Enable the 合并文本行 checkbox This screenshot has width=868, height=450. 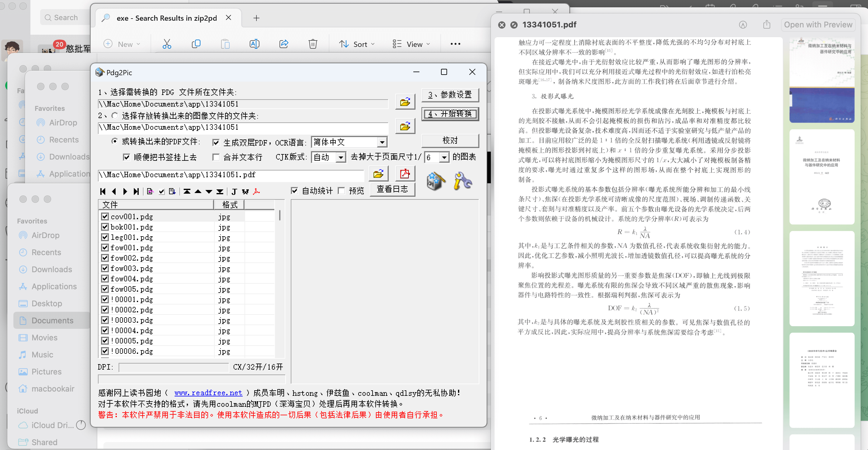coord(216,157)
